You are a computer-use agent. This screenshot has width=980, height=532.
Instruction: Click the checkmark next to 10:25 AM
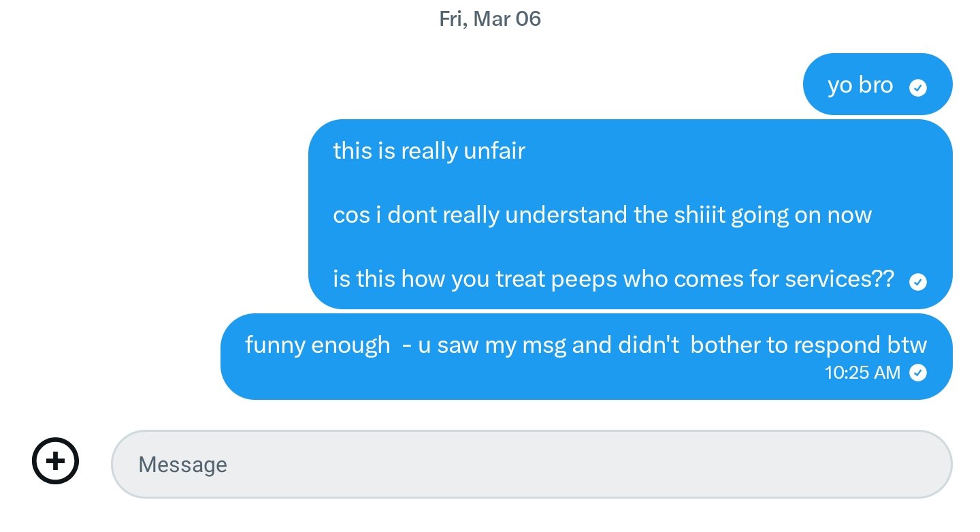tap(918, 373)
